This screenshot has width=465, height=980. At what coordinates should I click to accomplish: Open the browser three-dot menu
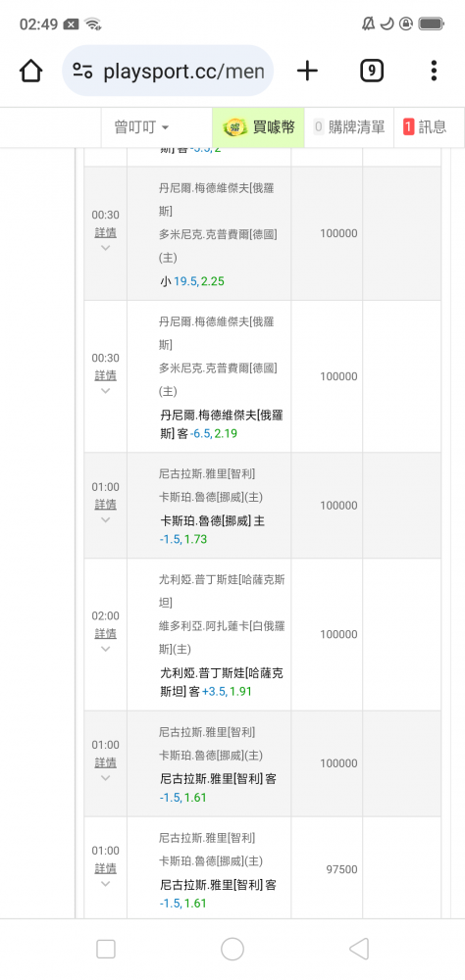click(434, 71)
